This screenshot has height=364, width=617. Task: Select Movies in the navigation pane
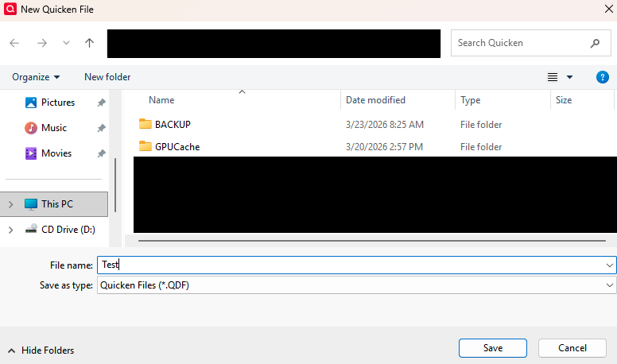56,153
